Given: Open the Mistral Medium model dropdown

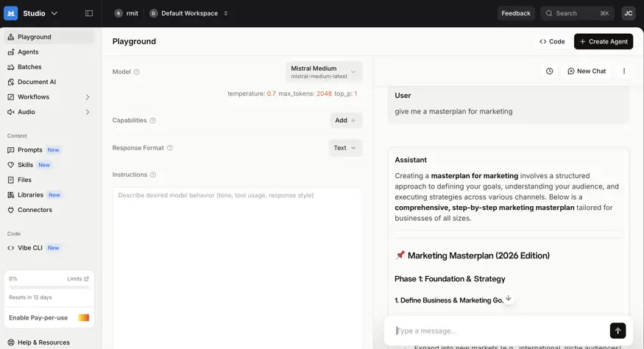Looking at the screenshot, I should tap(324, 71).
